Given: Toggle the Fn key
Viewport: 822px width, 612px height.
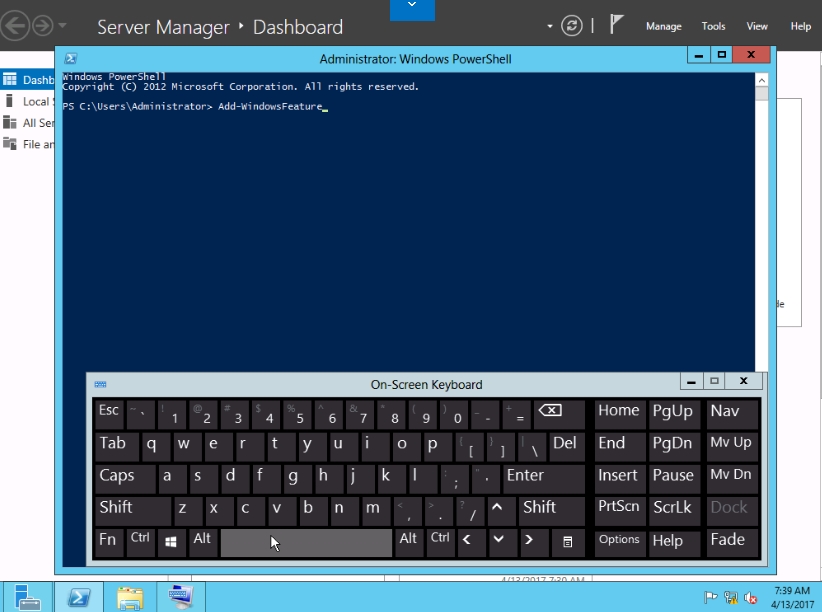Looking at the screenshot, I should 109,542.
